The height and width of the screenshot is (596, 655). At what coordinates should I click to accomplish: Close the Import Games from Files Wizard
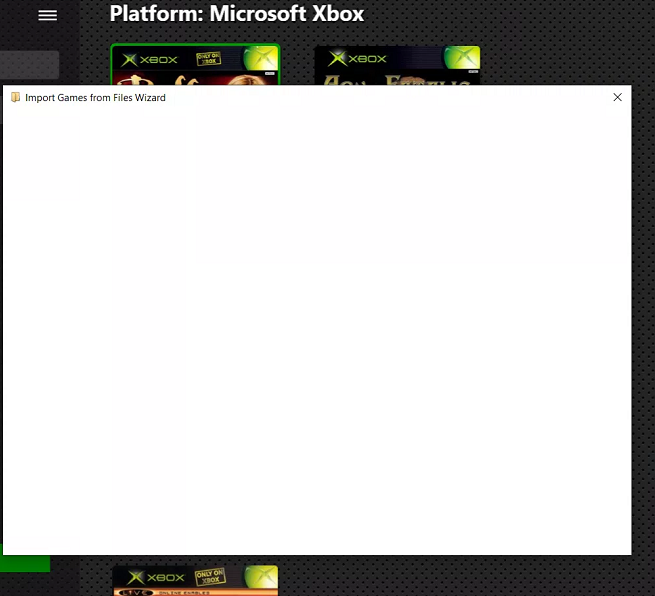[617, 97]
